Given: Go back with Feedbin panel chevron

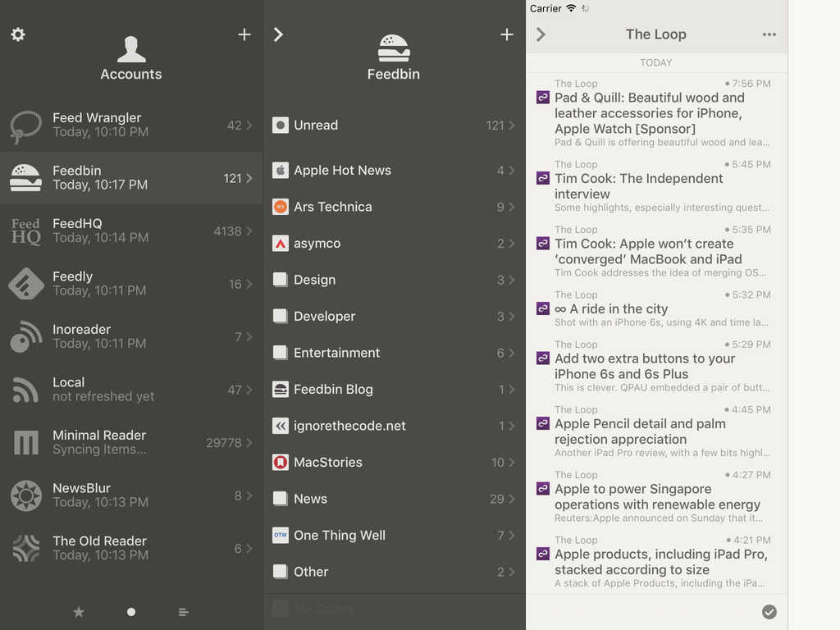Looking at the screenshot, I should pyautogui.click(x=278, y=34).
